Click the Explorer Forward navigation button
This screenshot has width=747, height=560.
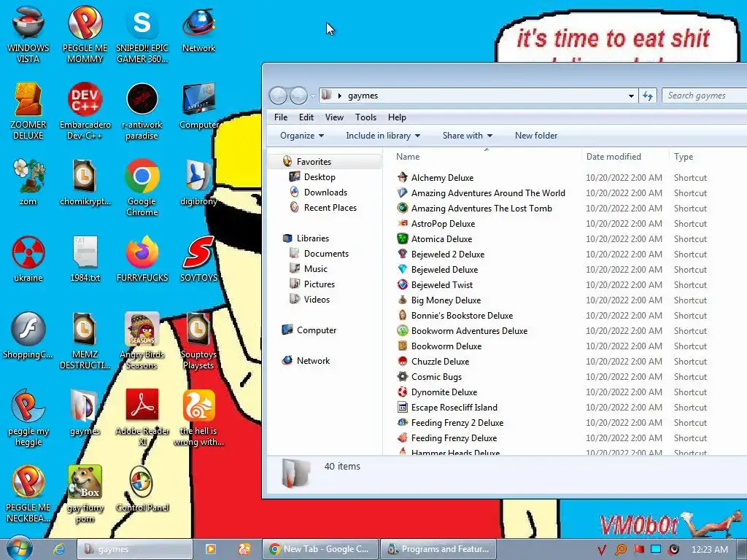(298, 96)
